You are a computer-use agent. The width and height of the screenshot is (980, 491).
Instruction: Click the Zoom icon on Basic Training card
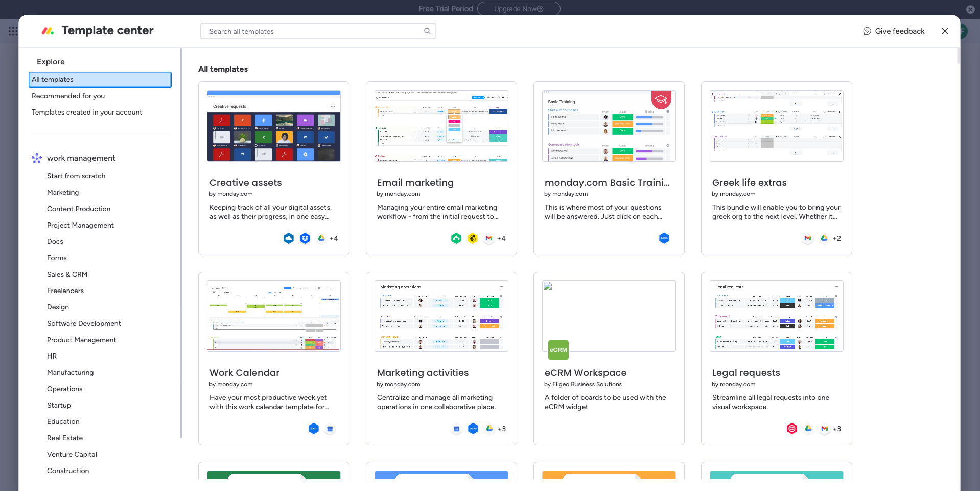pyautogui.click(x=664, y=238)
